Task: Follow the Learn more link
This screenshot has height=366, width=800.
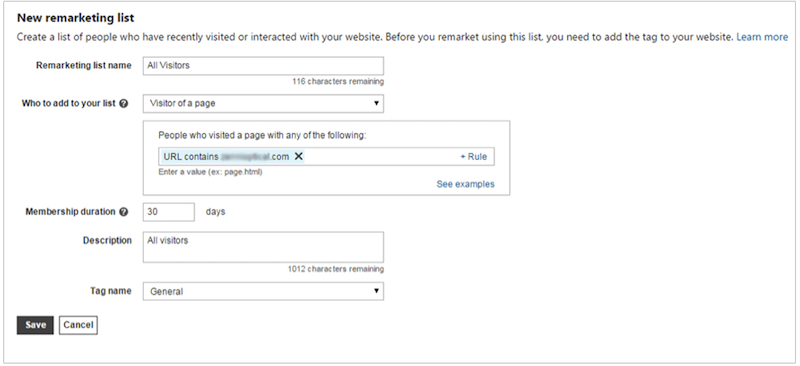Action: (x=762, y=37)
